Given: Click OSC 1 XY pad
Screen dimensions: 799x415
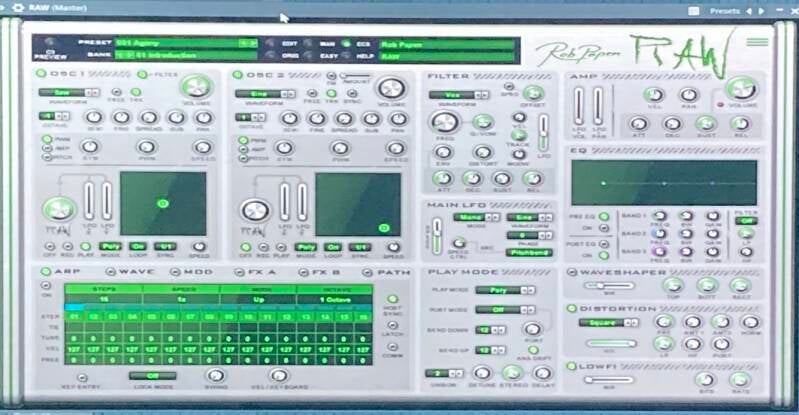Looking at the screenshot, I should [x=163, y=203].
